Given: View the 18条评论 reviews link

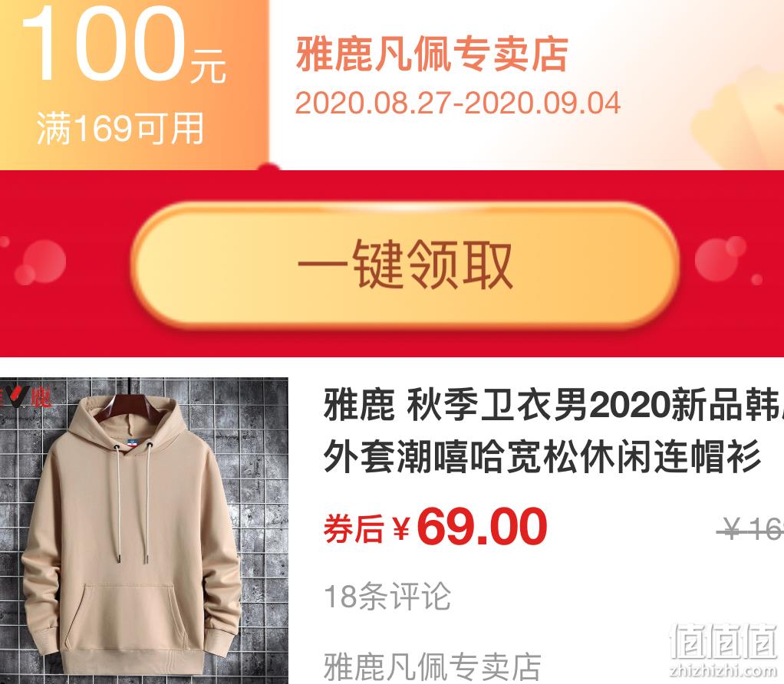Looking at the screenshot, I should click(x=387, y=597).
